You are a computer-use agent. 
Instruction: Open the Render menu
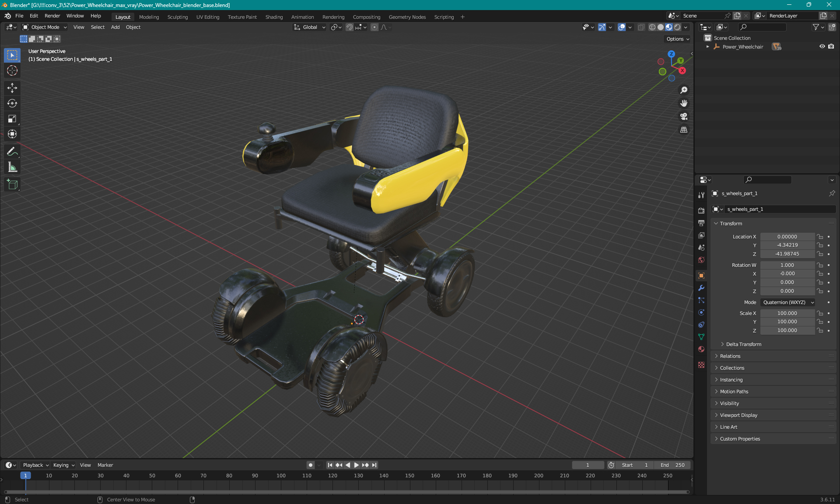point(52,16)
